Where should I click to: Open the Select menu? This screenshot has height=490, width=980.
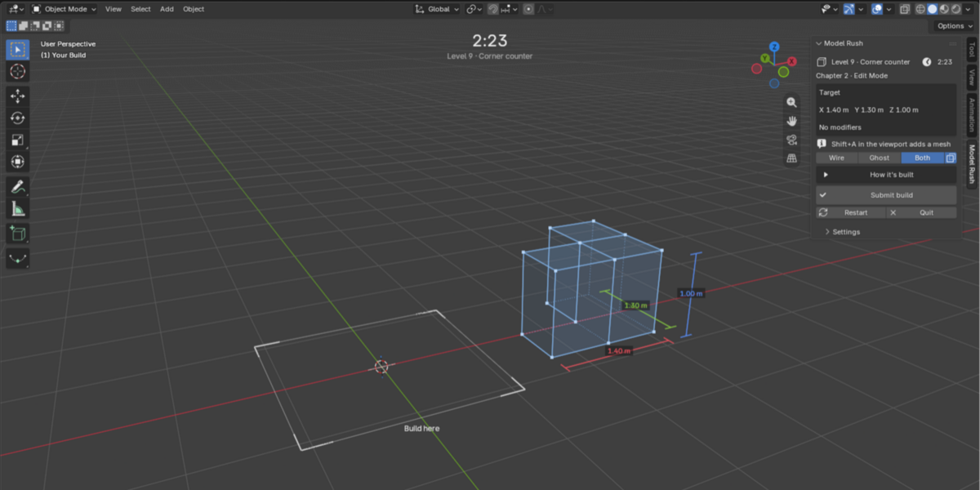140,9
